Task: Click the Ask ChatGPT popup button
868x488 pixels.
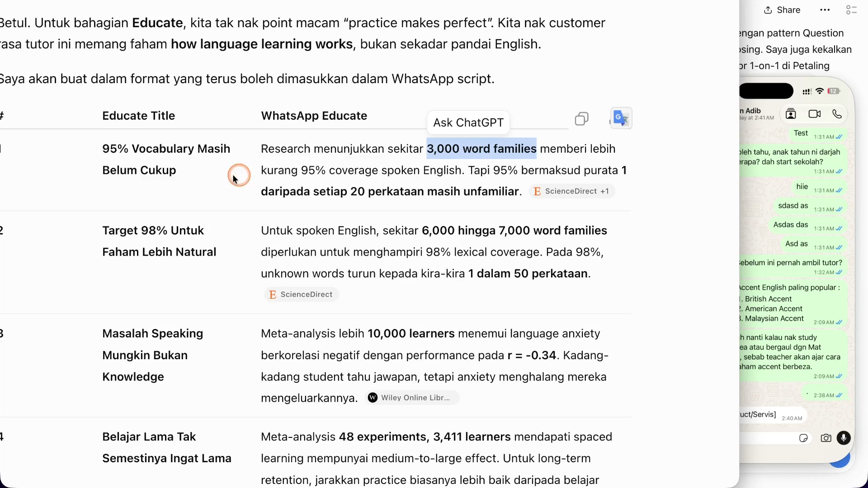Action: click(x=468, y=122)
